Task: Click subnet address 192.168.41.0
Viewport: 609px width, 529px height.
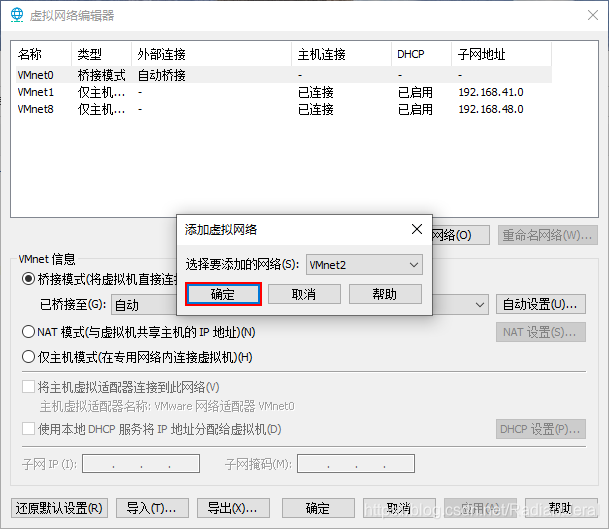Action: [491, 92]
